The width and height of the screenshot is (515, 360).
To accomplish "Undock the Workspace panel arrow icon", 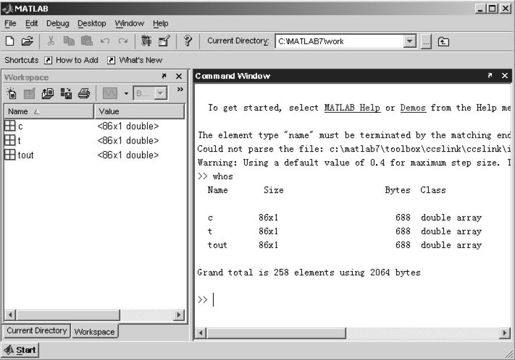I will tap(164, 76).
